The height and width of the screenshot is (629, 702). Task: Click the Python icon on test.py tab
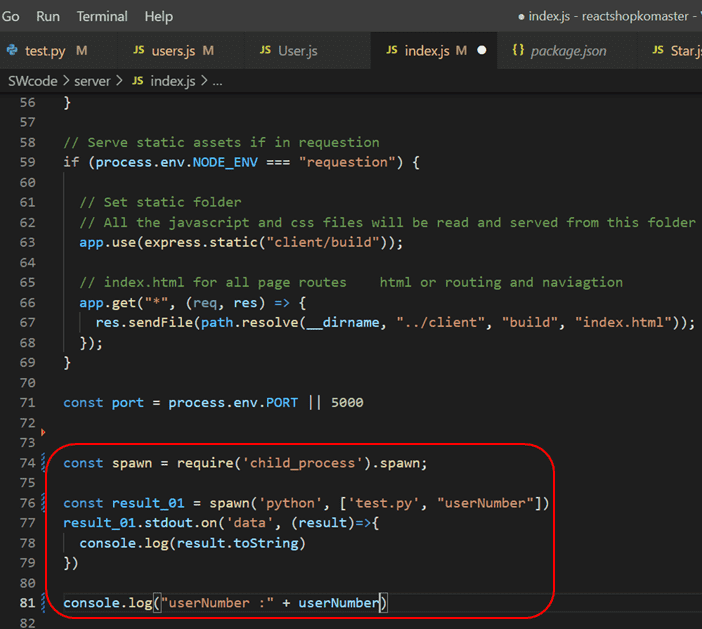click(12, 50)
